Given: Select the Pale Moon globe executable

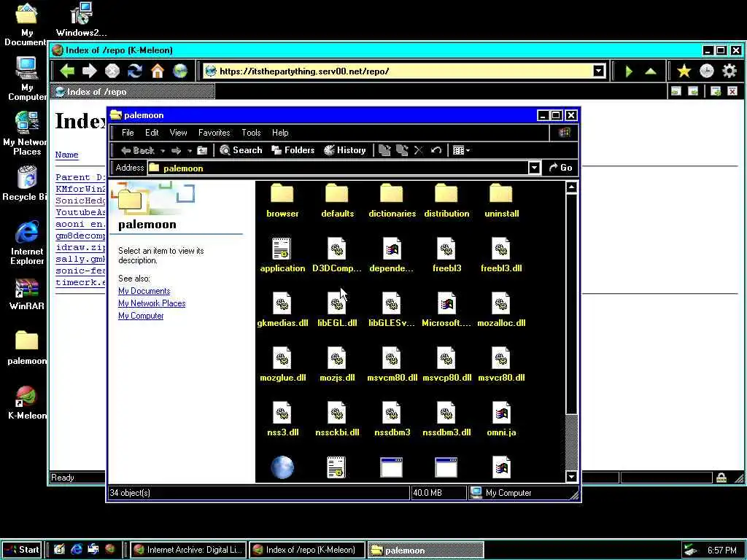Looking at the screenshot, I should (282, 467).
